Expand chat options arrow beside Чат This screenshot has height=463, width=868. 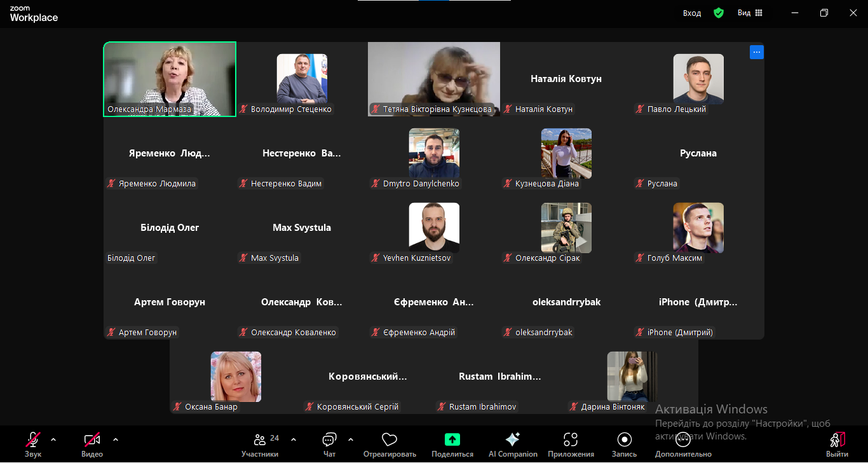tap(351, 439)
